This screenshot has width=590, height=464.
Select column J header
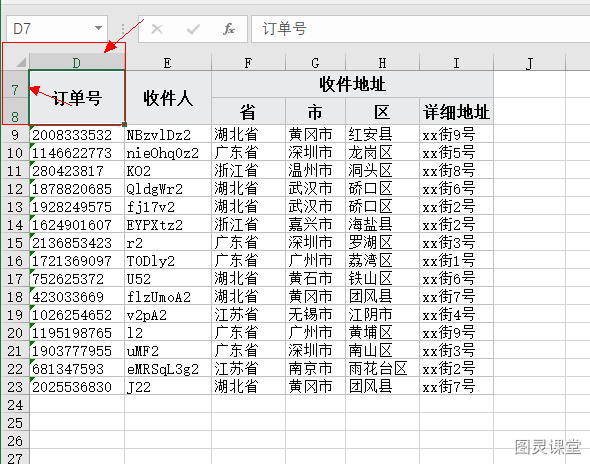point(529,62)
